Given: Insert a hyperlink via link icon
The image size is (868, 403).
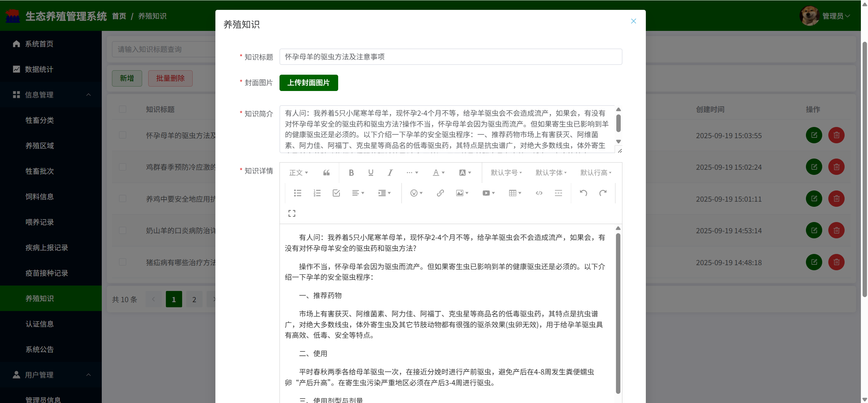Looking at the screenshot, I should pos(440,193).
